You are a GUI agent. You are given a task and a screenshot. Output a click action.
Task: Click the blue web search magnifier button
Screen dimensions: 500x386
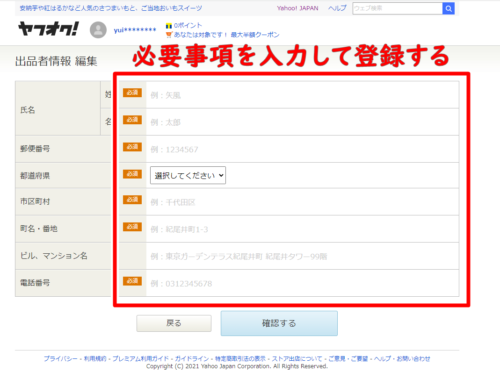(448, 8)
